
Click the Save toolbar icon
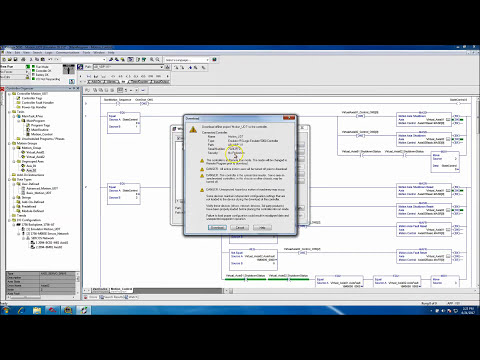coord(15,59)
